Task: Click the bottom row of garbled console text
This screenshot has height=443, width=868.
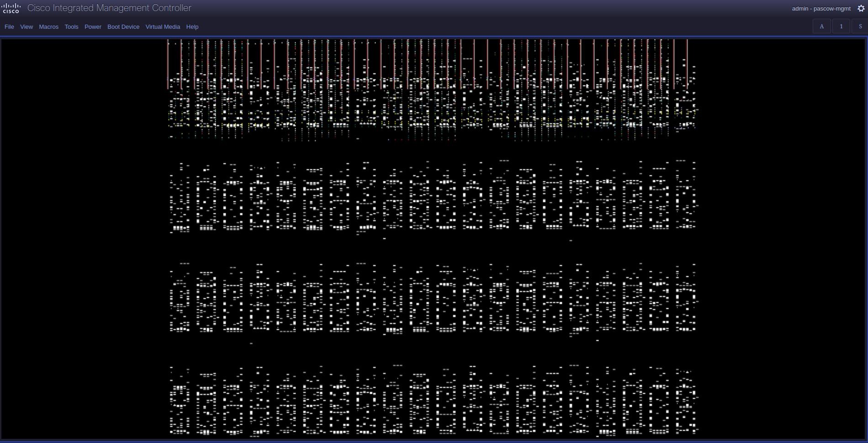Action: click(433, 401)
